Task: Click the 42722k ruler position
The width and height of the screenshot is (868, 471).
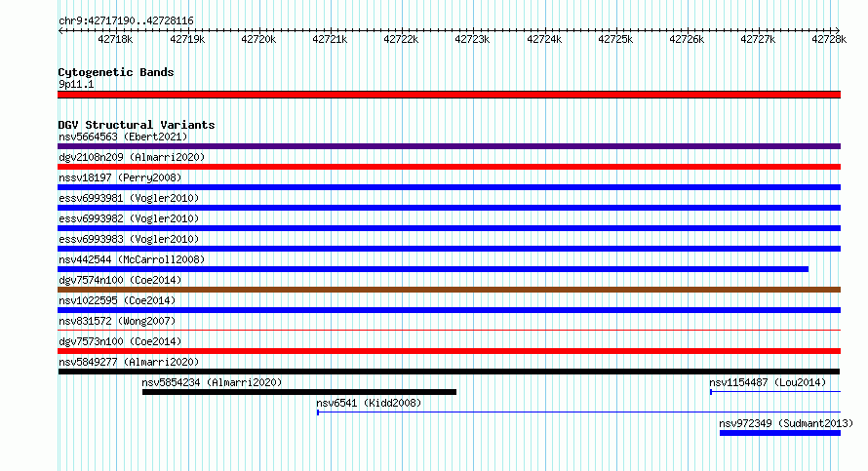Action: (402, 39)
